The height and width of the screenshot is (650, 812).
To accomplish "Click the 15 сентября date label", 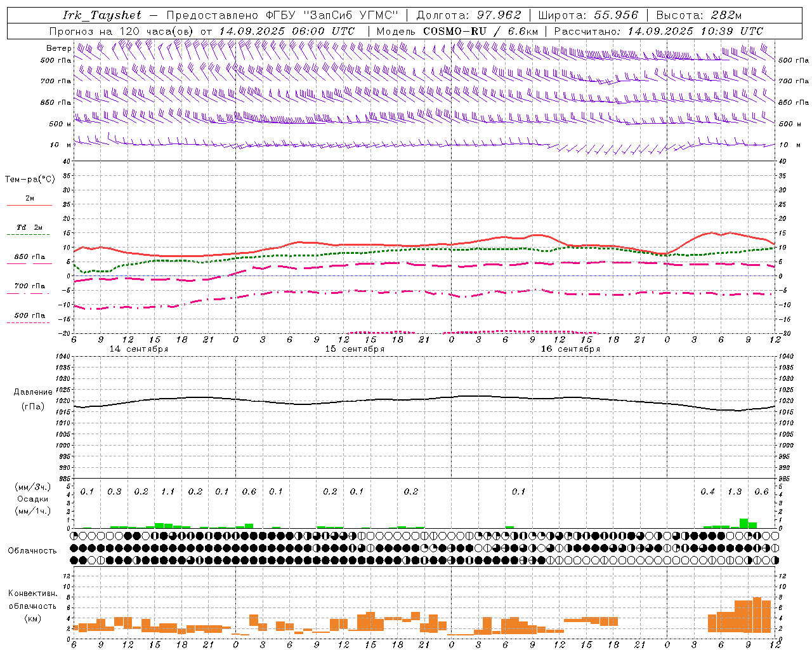I will [x=354, y=349].
